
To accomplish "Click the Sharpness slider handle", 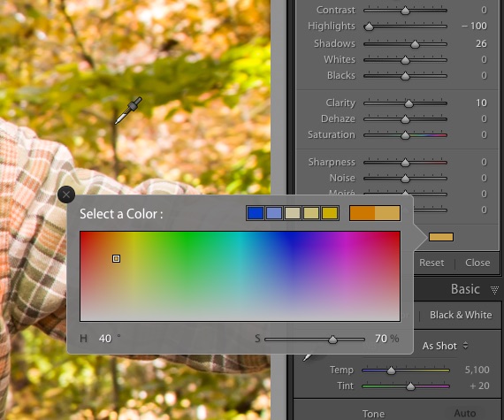I will coord(405,163).
